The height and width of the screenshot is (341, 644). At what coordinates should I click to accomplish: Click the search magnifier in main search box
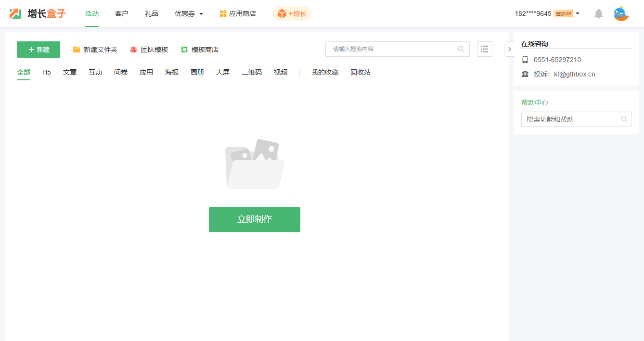pyautogui.click(x=461, y=49)
